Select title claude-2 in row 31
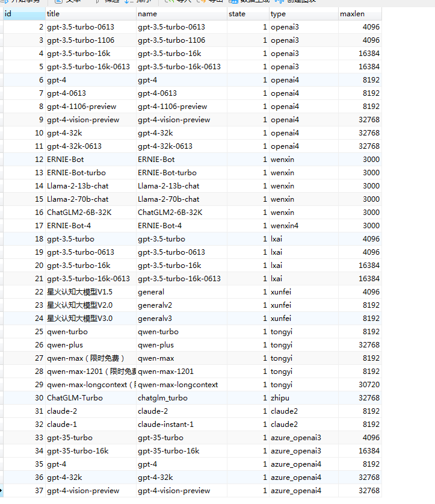The height and width of the screenshot is (504, 435). pyautogui.click(x=91, y=411)
